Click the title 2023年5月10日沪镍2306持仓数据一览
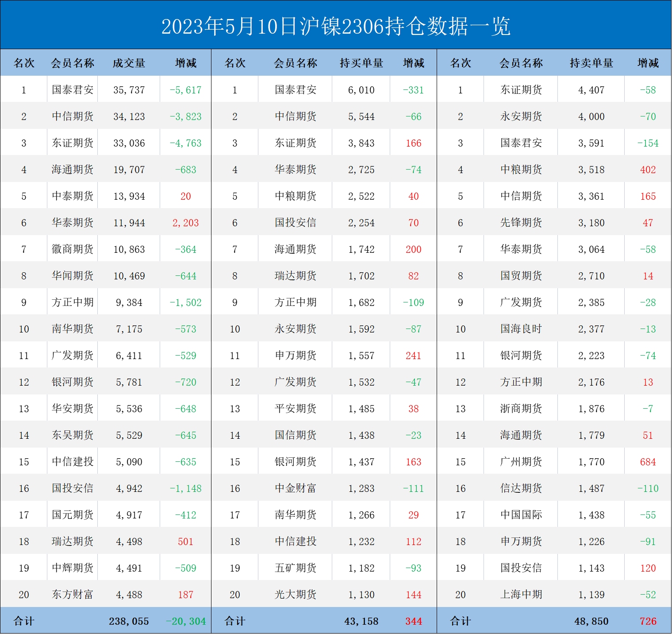 pos(336,26)
